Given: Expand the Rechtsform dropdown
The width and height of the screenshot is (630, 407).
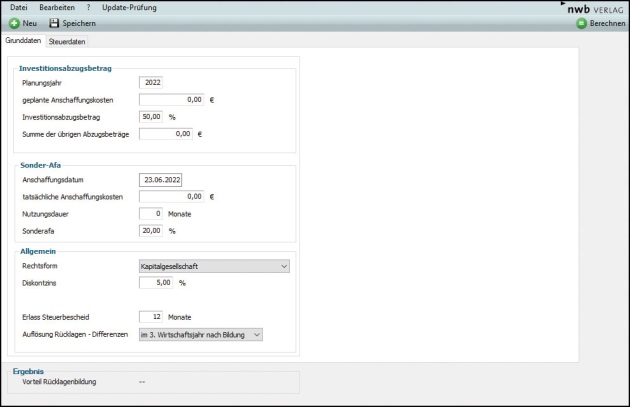Looking at the screenshot, I should 214,266.
